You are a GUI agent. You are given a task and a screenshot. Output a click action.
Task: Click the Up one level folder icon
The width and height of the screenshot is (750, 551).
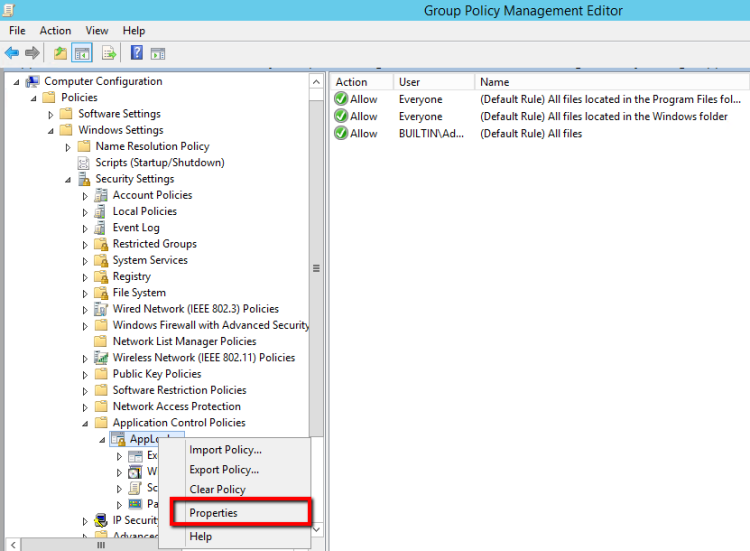coord(60,53)
